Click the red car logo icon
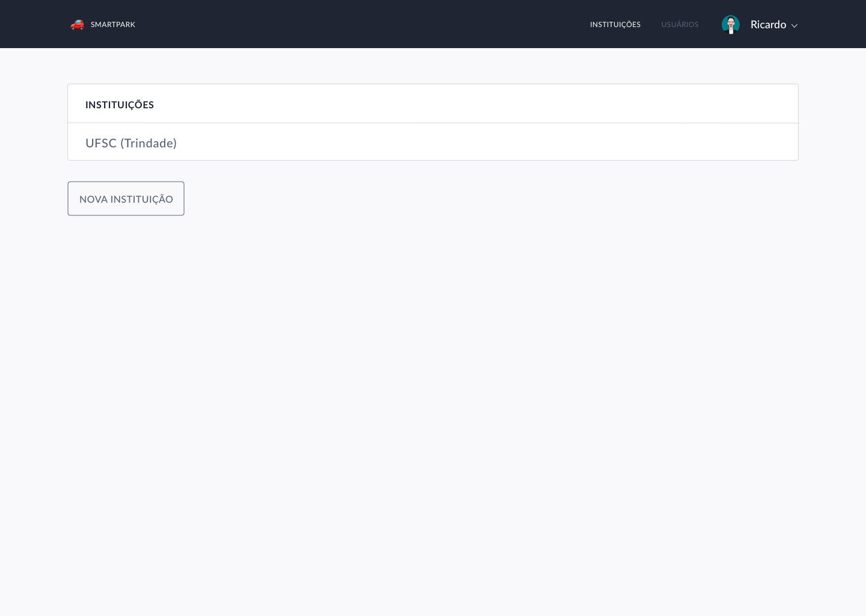 pyautogui.click(x=77, y=25)
